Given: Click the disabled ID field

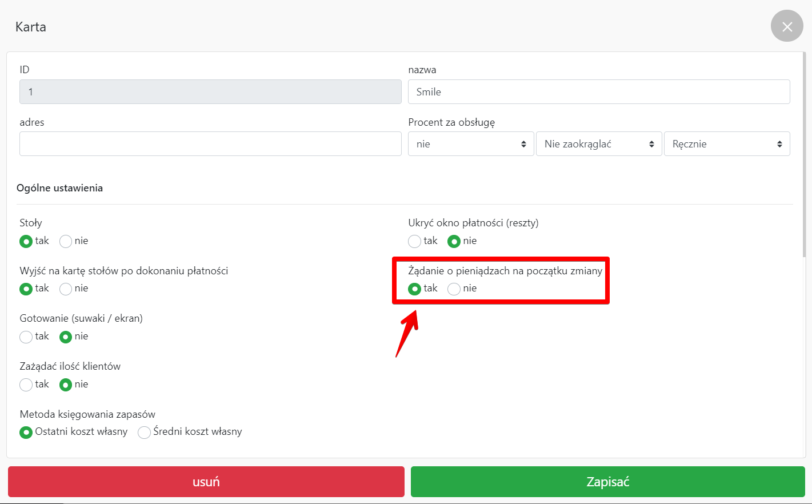Looking at the screenshot, I should click(x=210, y=92).
